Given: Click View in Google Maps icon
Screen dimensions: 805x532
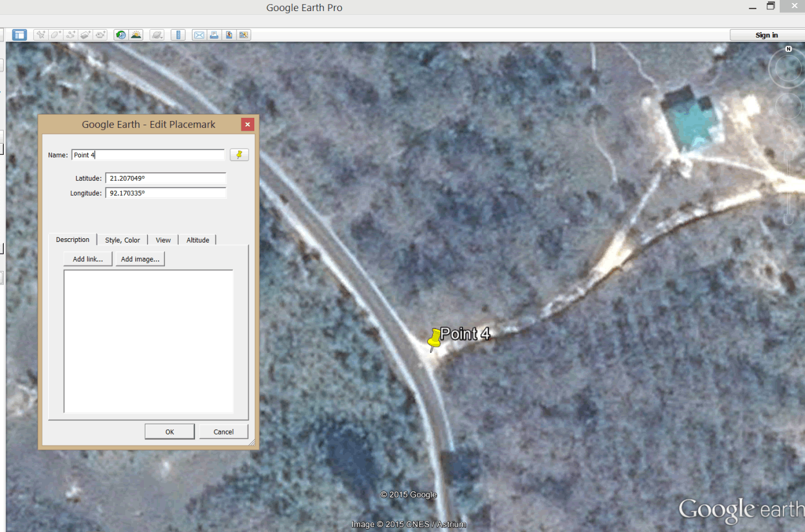Looking at the screenshot, I should 243,35.
